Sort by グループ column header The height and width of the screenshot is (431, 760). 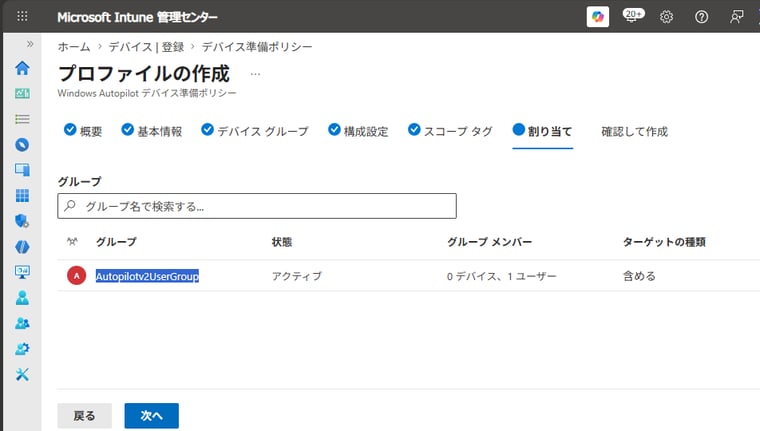116,241
